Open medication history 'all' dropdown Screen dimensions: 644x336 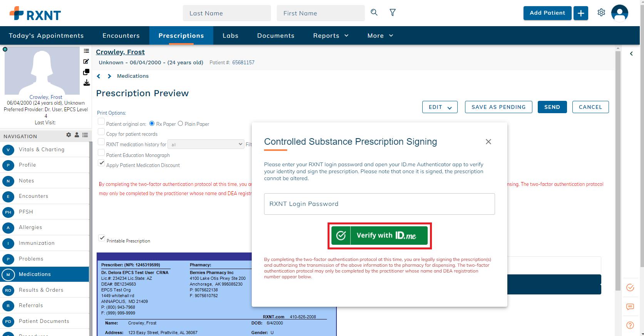point(206,144)
